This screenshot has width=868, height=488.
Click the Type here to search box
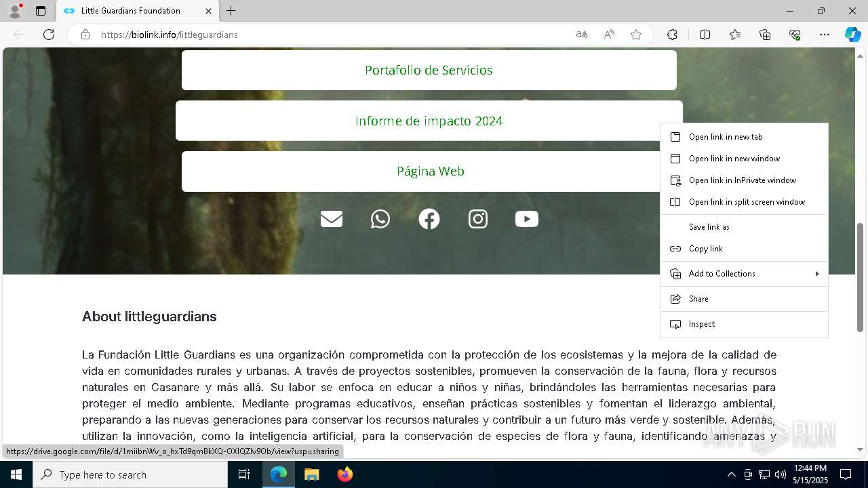(130, 474)
